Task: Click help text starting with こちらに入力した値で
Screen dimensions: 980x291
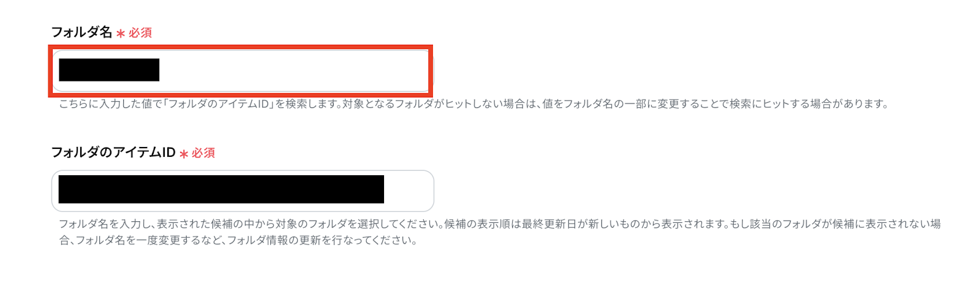Action: tap(473, 104)
